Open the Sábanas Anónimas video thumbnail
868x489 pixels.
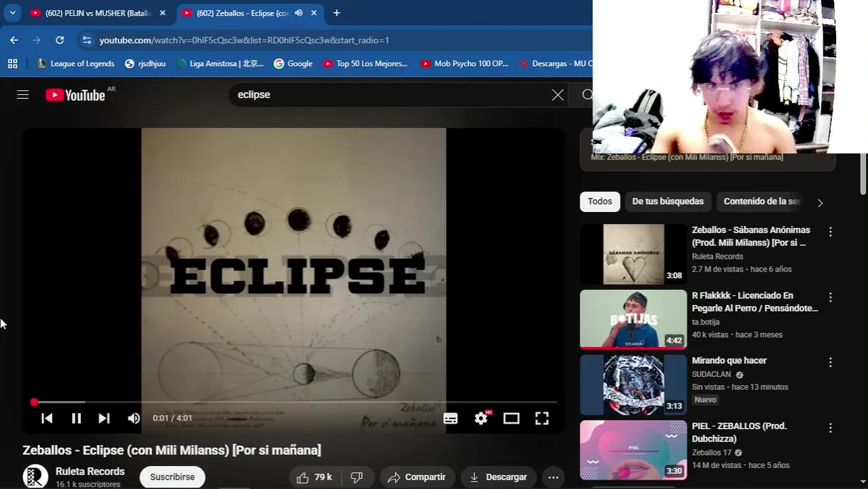coord(633,254)
